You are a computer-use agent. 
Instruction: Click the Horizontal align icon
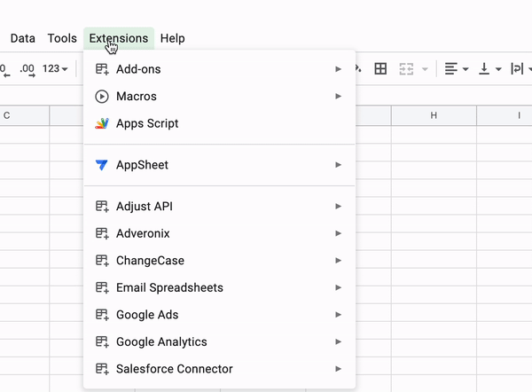tap(451, 69)
